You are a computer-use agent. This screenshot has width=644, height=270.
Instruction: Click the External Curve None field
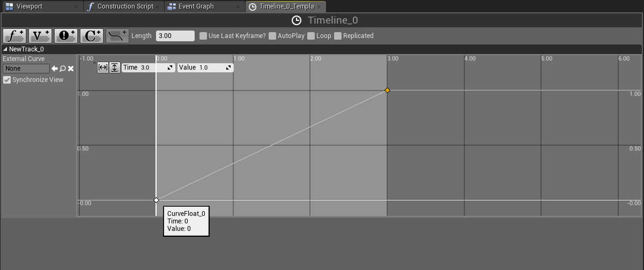26,69
